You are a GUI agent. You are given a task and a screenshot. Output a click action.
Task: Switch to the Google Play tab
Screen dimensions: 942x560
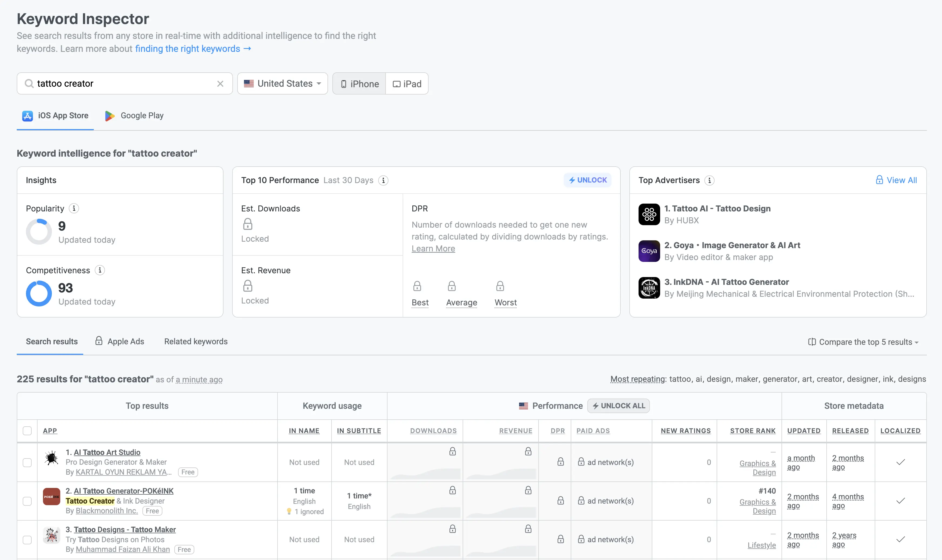pyautogui.click(x=134, y=116)
